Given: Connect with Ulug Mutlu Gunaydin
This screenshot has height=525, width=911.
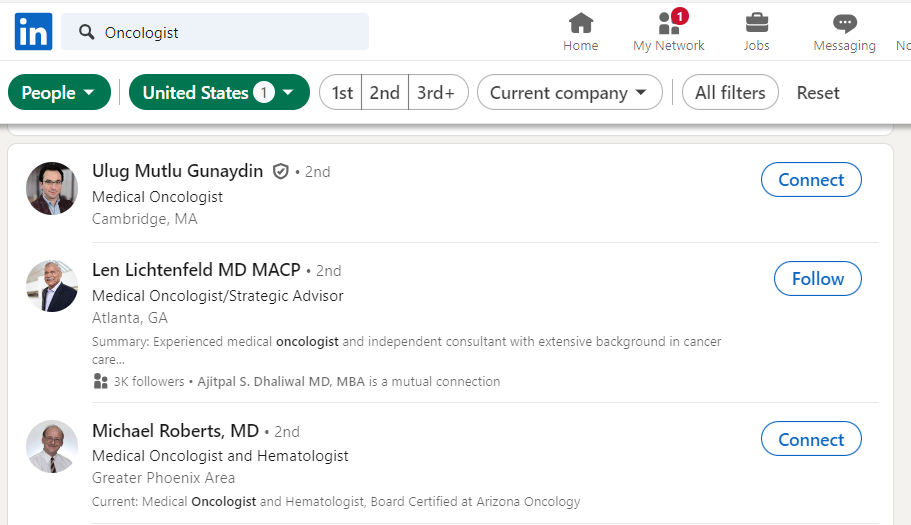Looking at the screenshot, I should pos(811,180).
